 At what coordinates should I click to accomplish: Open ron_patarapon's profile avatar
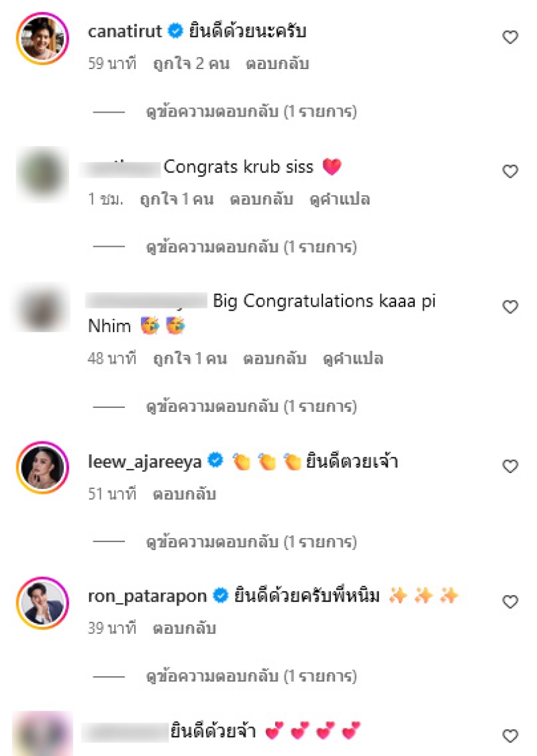[42, 602]
